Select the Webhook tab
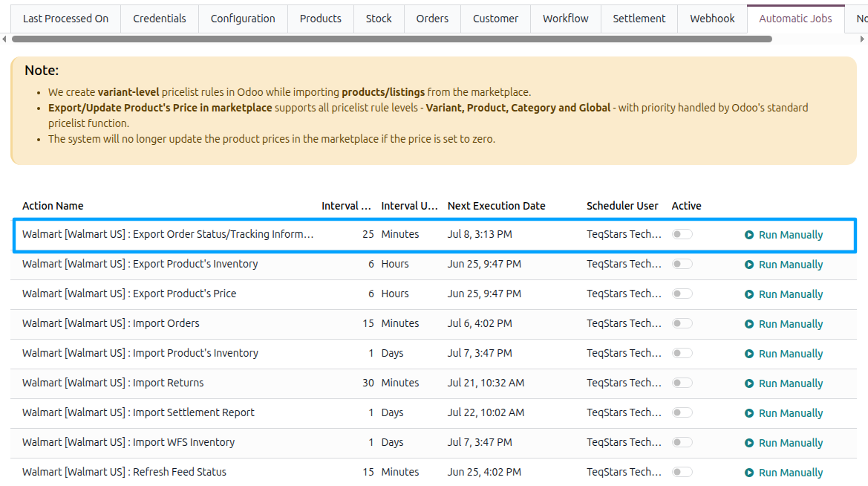This screenshot has width=868, height=486. click(713, 19)
